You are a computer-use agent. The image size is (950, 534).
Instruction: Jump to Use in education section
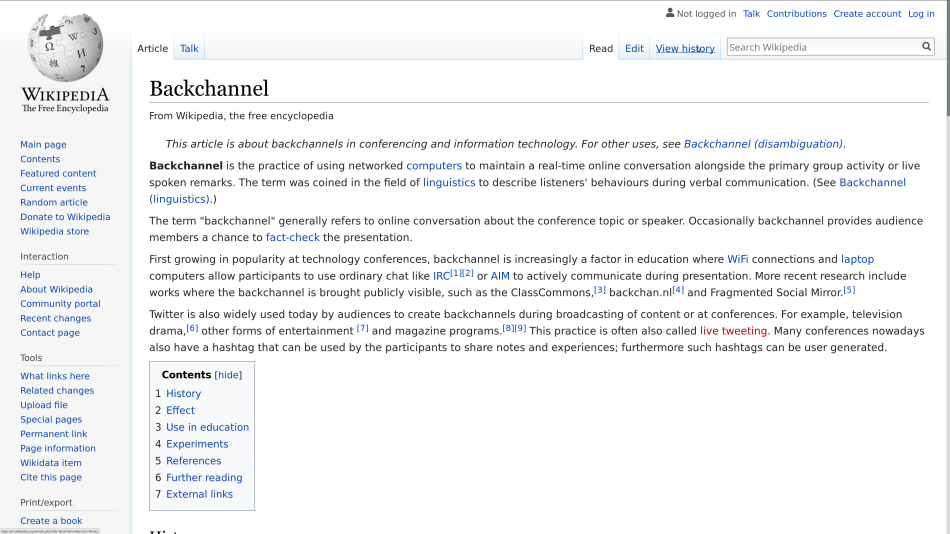pyautogui.click(x=207, y=427)
